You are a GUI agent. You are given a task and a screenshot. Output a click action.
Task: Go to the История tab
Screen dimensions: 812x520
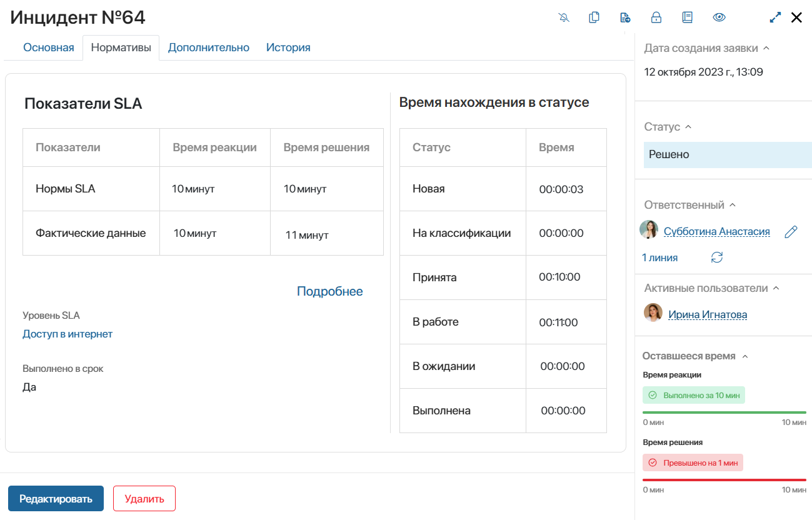click(x=288, y=47)
